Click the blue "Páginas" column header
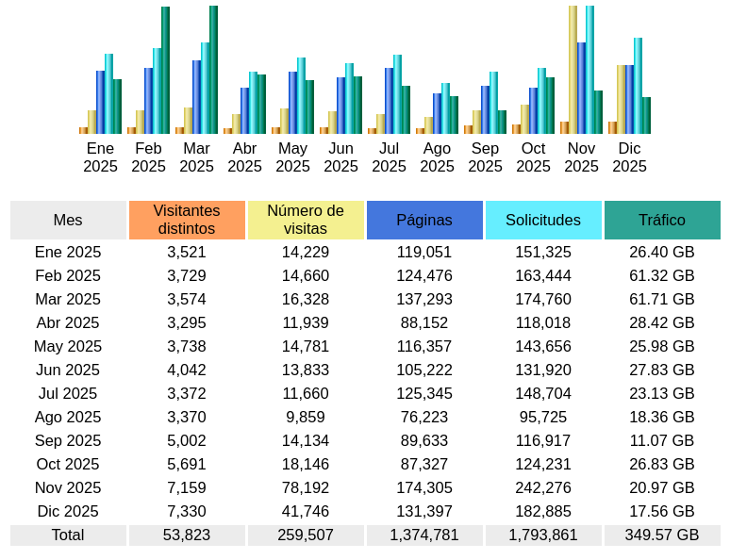The width and height of the screenshot is (747, 560). pos(424,220)
